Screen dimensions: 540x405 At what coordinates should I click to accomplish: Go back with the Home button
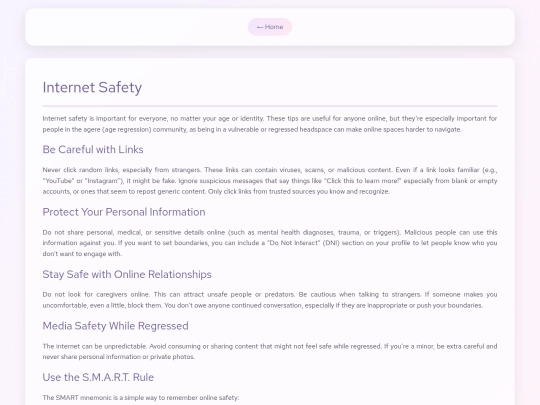[x=270, y=27]
